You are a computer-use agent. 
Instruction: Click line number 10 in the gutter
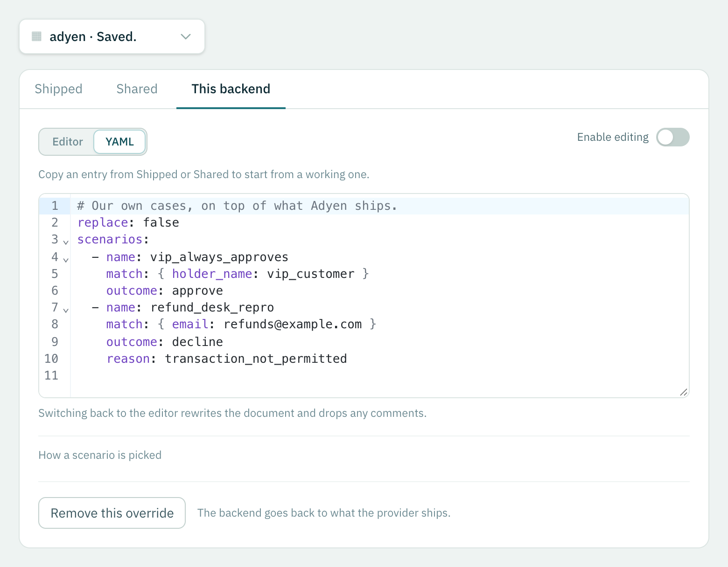coord(51,359)
